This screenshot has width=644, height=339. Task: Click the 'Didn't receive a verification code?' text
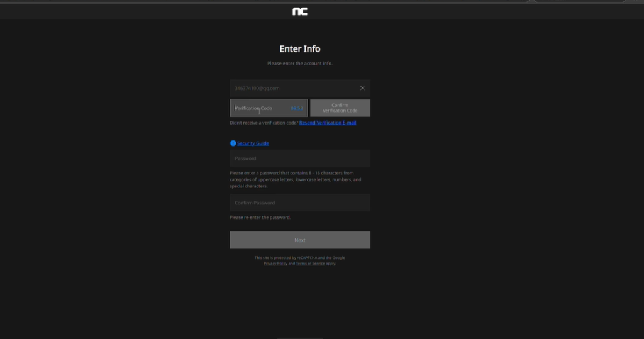264,123
